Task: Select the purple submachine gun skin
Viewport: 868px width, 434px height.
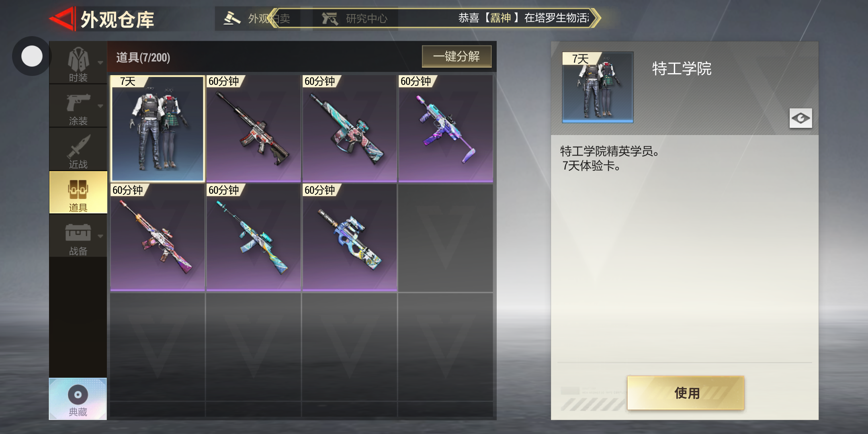Action: (446, 129)
